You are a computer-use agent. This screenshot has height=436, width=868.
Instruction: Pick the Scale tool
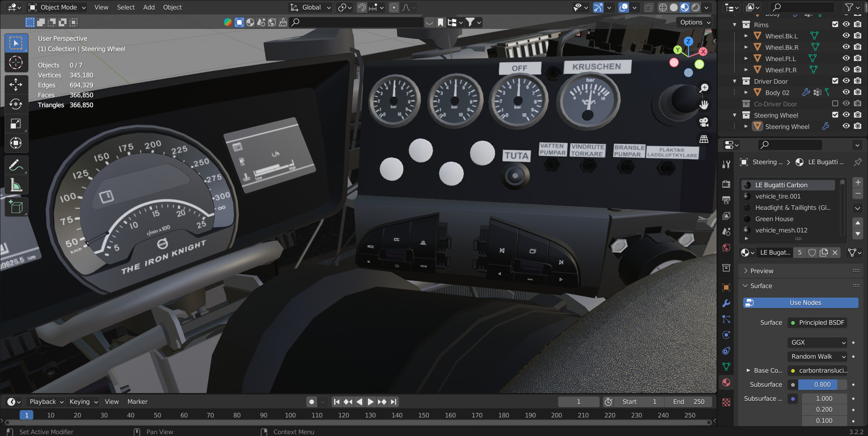coord(16,123)
